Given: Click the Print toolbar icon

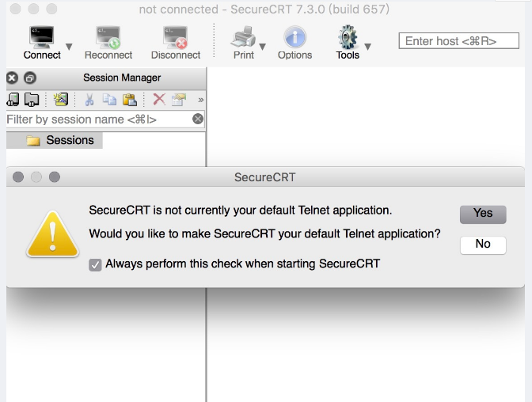Looking at the screenshot, I should (243, 43).
